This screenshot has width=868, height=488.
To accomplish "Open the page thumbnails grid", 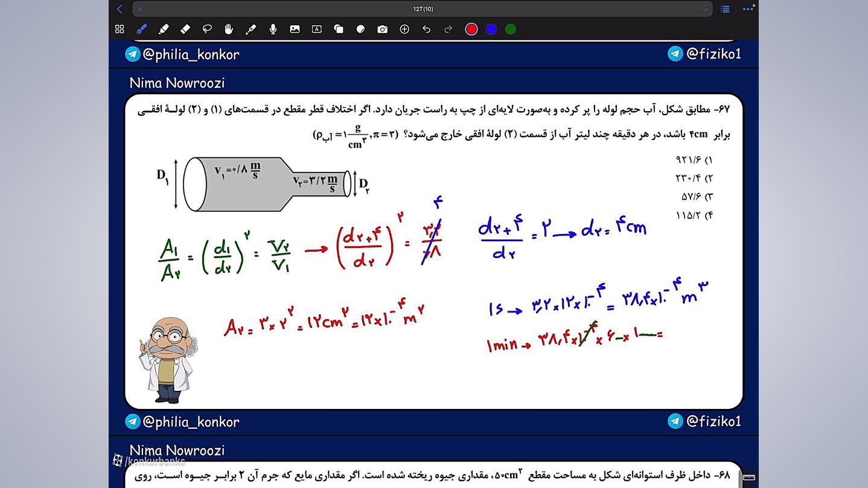I will click(120, 29).
